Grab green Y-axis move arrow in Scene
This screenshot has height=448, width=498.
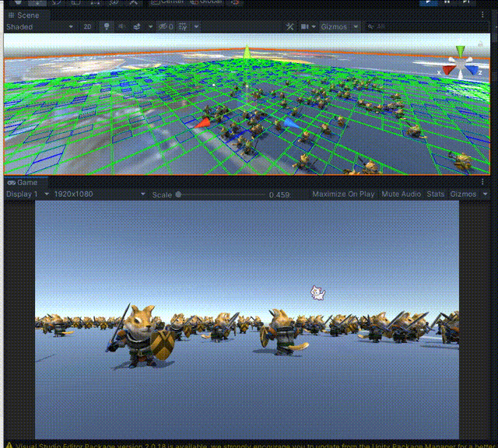tap(247, 52)
